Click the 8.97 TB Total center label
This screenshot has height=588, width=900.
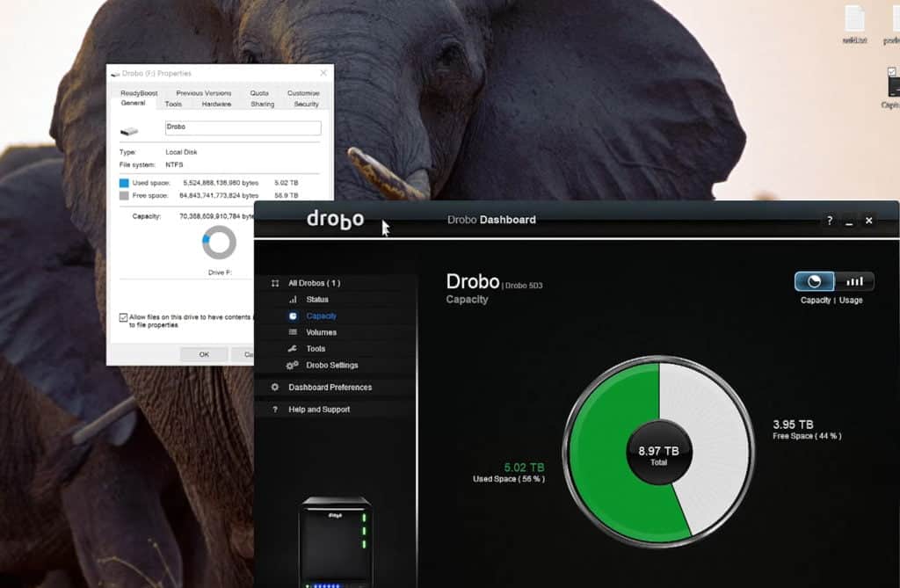[x=658, y=454]
